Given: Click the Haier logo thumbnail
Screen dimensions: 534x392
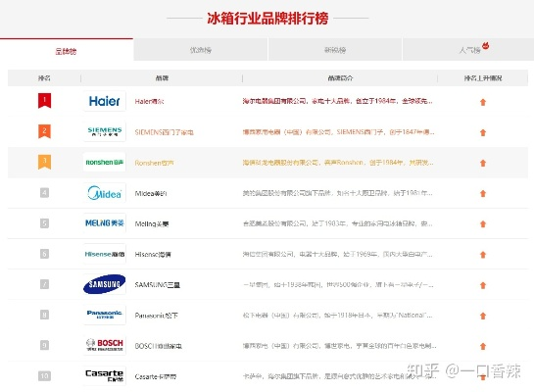Looking at the screenshot, I should point(104,101).
